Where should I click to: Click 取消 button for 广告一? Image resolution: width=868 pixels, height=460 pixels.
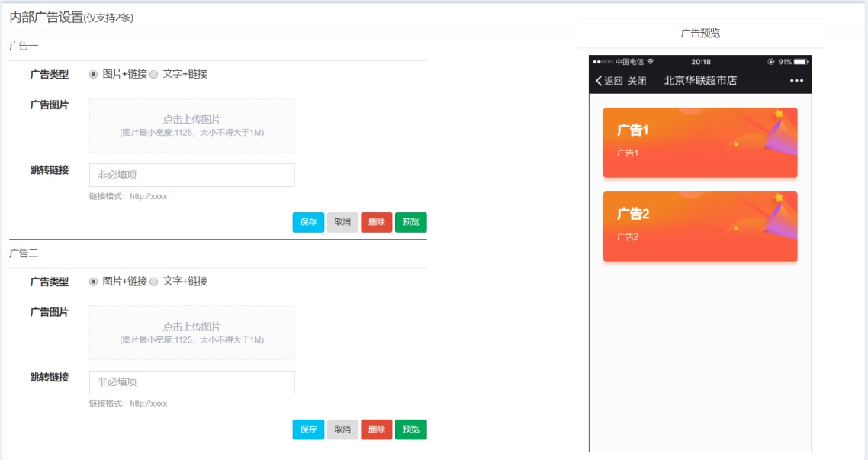click(x=342, y=222)
